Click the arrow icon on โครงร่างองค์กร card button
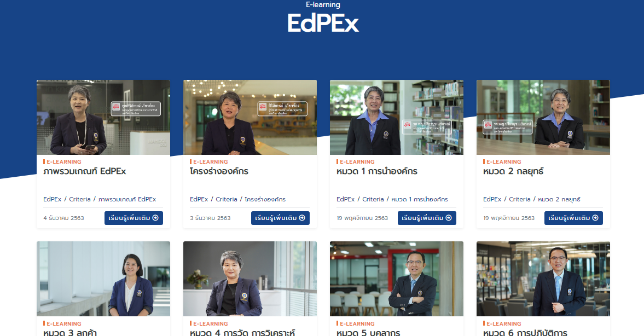Viewport: 644px width, 336px height. pos(302,218)
